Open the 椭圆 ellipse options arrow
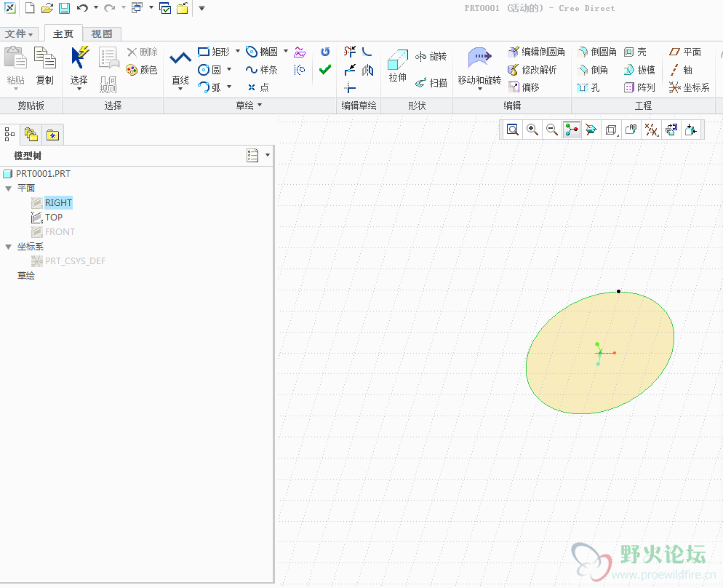This screenshot has width=723, height=588. click(x=286, y=51)
